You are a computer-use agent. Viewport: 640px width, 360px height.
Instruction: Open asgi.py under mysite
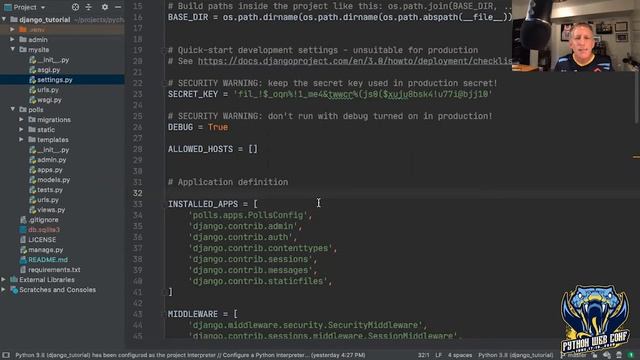49,70
